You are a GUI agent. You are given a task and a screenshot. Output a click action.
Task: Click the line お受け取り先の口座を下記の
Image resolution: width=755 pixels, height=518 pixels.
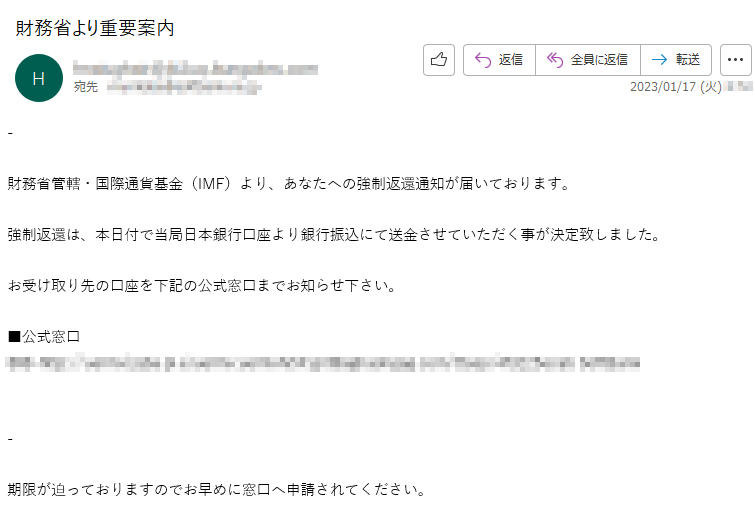[202, 285]
